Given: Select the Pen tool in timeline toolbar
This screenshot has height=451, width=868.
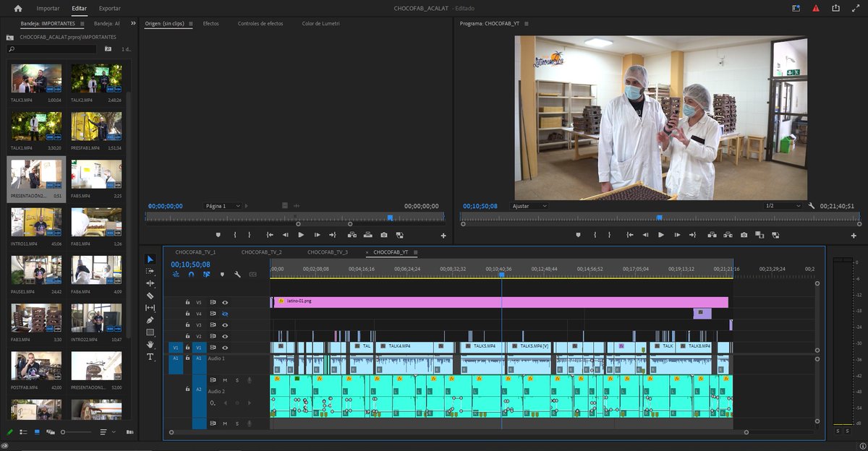Looking at the screenshot, I should 150,320.
